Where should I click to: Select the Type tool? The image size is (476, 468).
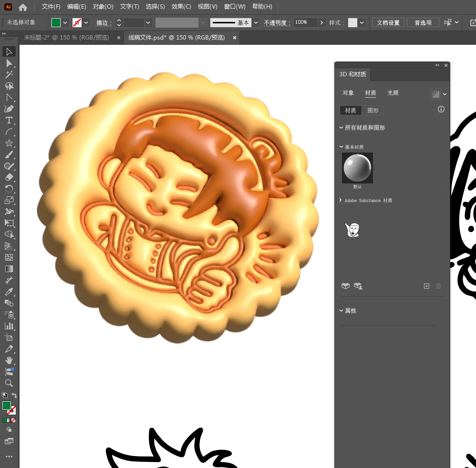click(9, 121)
